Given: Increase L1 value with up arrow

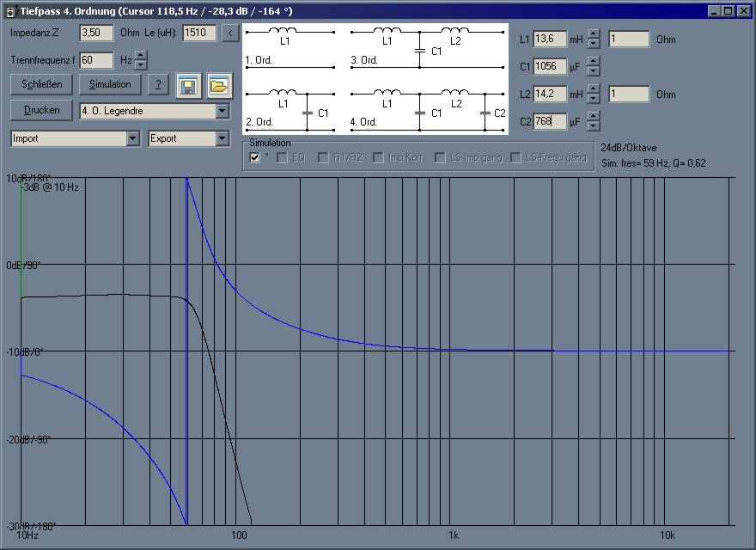Looking at the screenshot, I should click(x=594, y=34).
